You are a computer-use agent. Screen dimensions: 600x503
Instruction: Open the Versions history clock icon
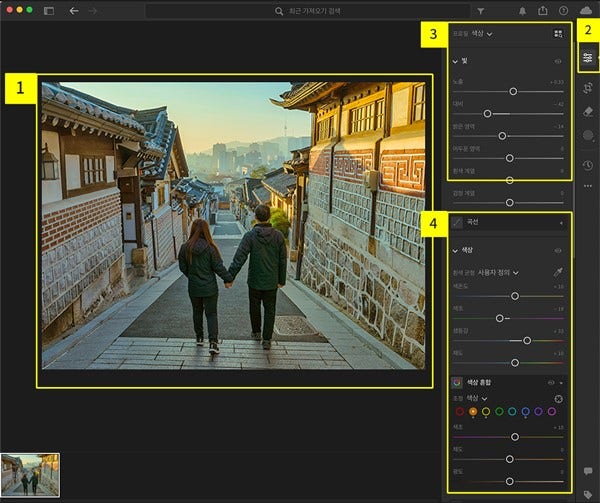click(x=588, y=165)
